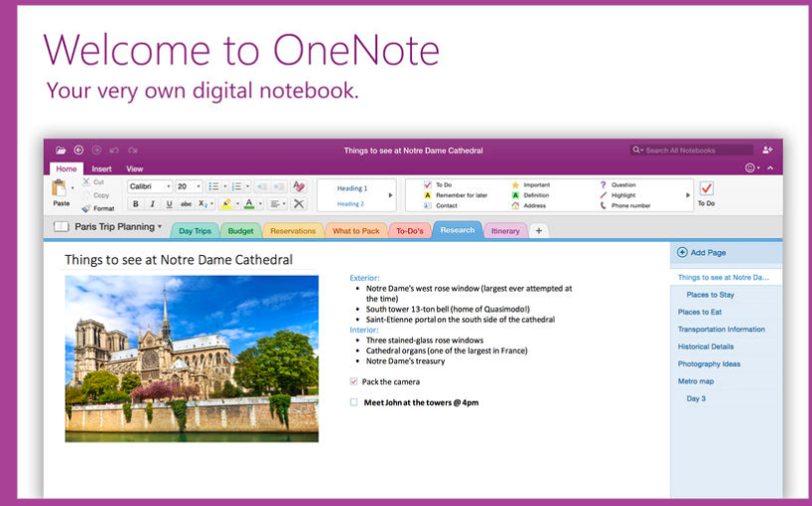This screenshot has width=812, height=506.
Task: Uncheck the Pack the camera checkbox
Action: pos(353,381)
